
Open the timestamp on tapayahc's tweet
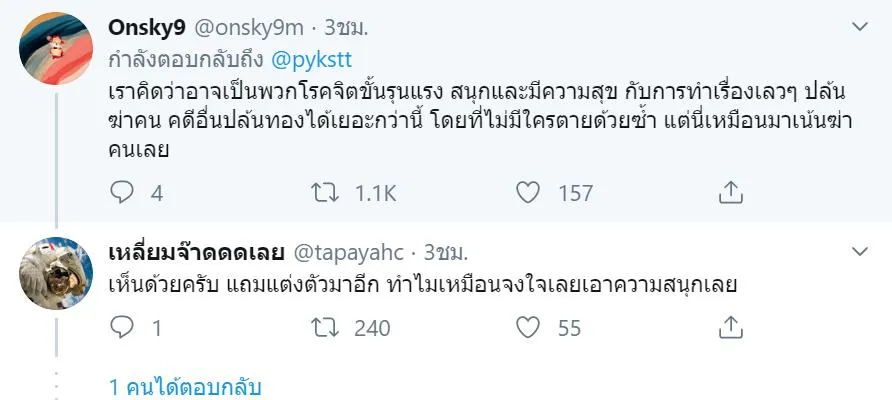pos(447,250)
